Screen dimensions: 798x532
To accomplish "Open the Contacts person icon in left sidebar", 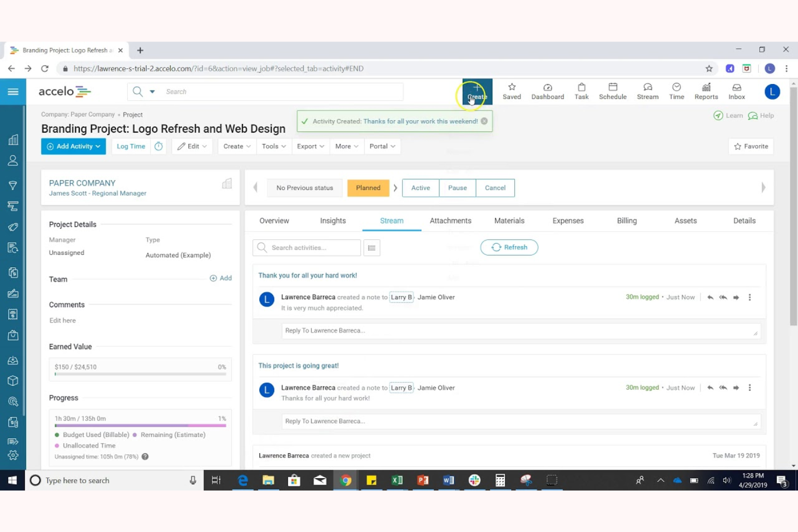I will coord(13,161).
